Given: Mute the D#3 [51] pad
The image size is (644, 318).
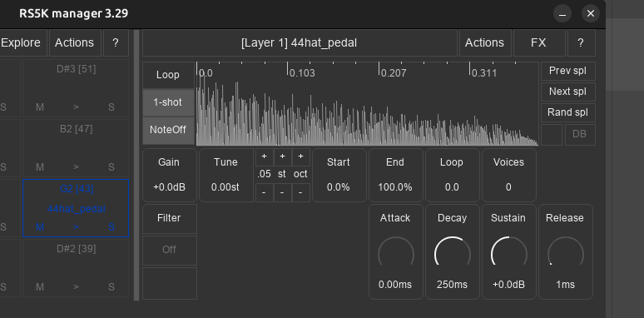Looking at the screenshot, I should tap(40, 107).
